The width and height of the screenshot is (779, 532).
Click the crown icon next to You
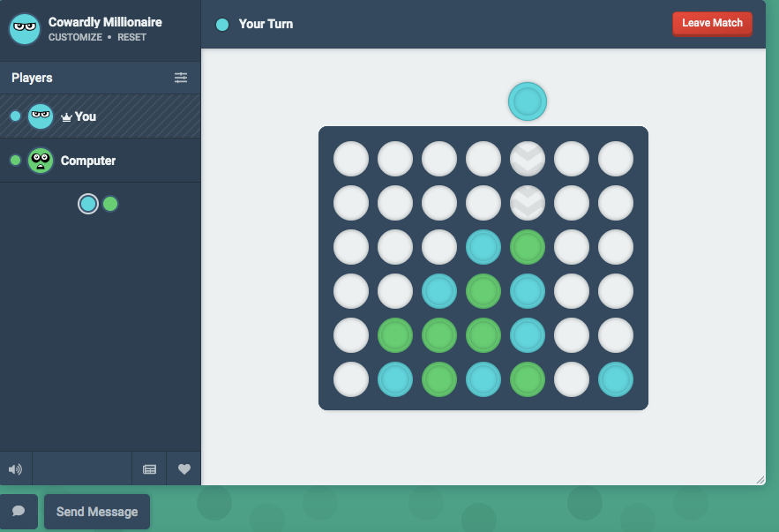coord(66,117)
